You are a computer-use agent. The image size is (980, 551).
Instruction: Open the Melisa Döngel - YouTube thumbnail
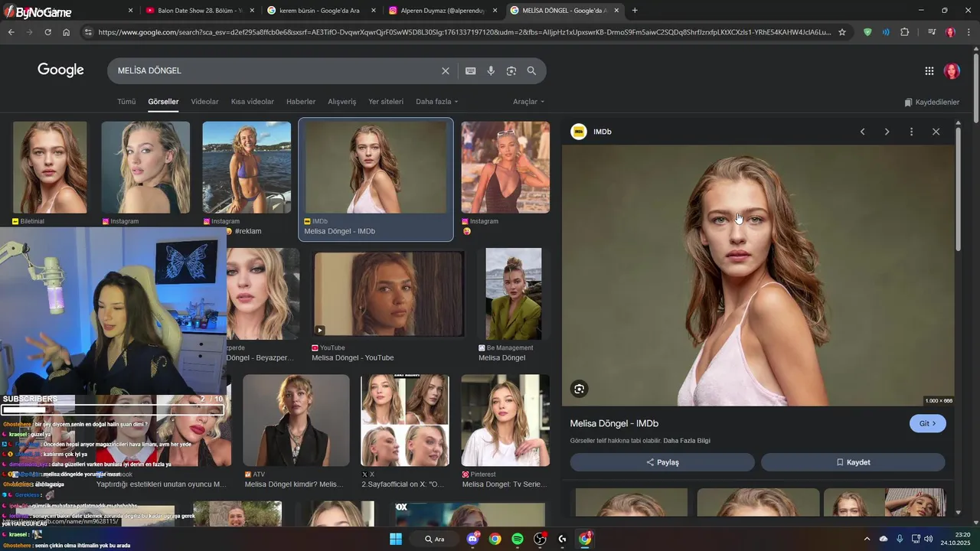pyautogui.click(x=389, y=294)
